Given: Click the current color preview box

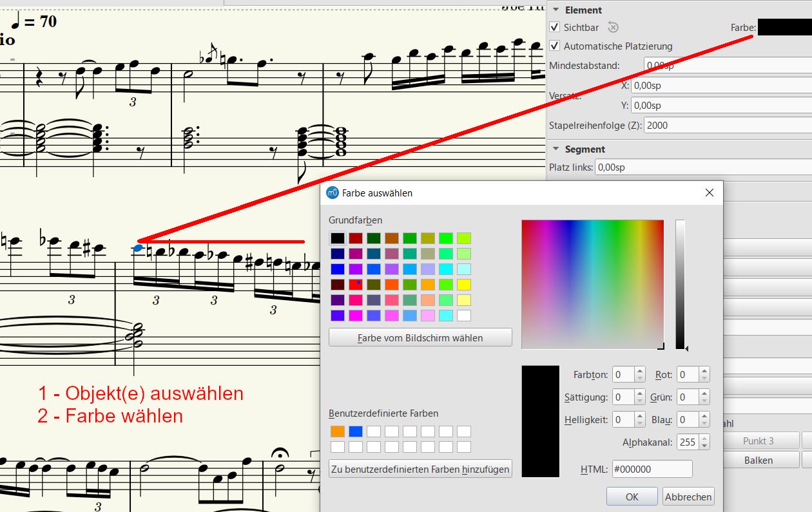Looking at the screenshot, I should 540,421.
